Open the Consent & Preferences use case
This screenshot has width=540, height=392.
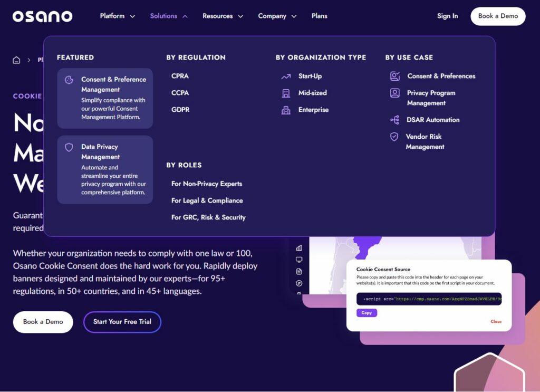click(x=441, y=76)
